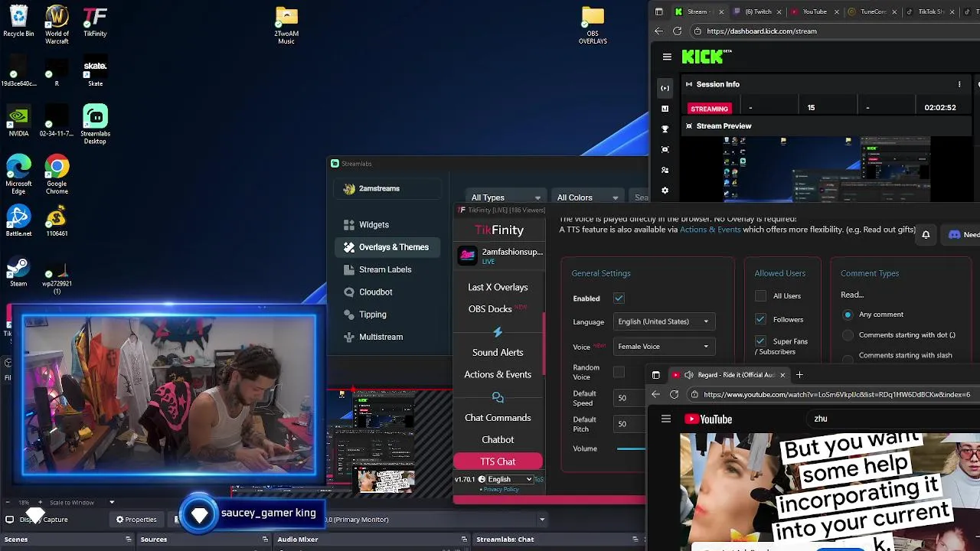Select Kick sidebar stream broadcast icon
980x551 pixels.
pos(665,88)
